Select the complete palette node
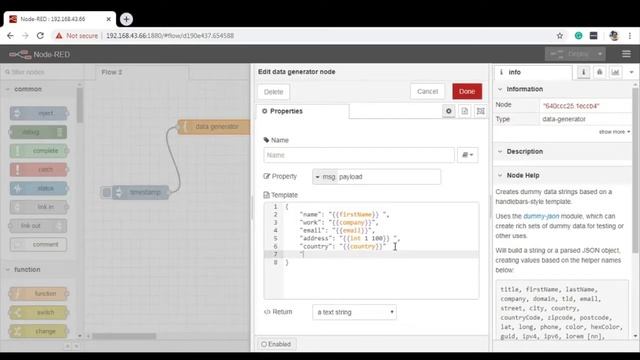 click(39, 151)
